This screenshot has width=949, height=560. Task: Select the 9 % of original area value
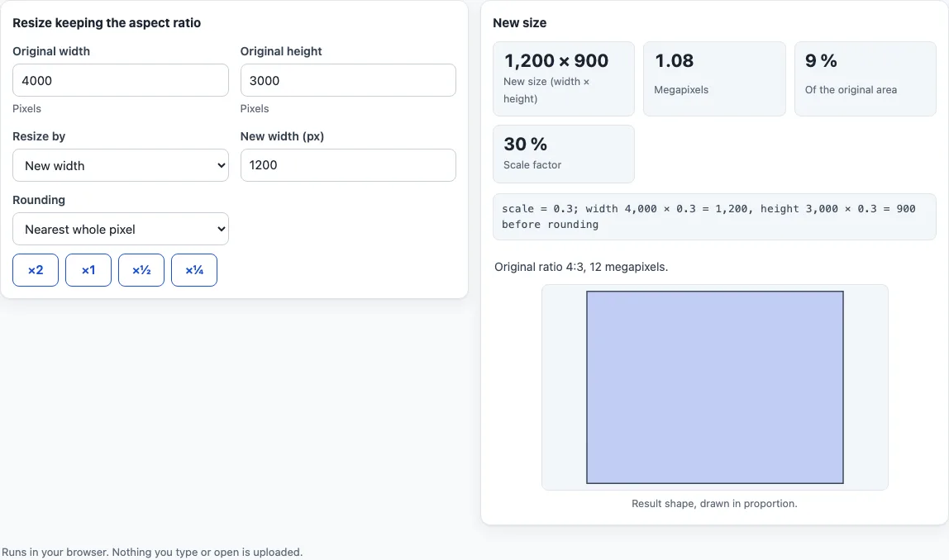pos(821,60)
